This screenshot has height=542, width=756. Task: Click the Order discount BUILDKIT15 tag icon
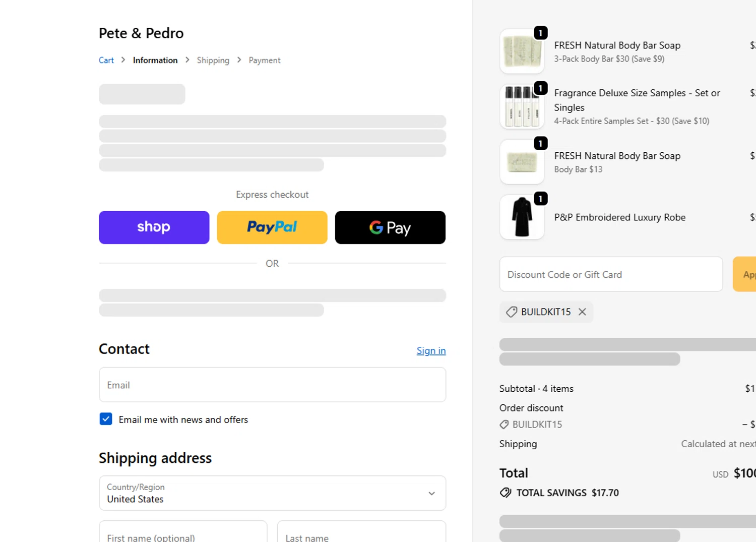[x=504, y=425]
